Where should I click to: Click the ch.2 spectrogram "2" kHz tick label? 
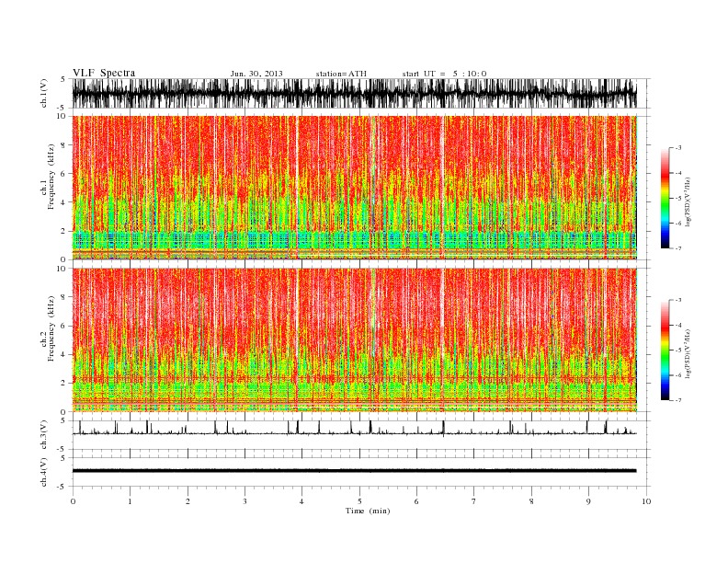63,384
